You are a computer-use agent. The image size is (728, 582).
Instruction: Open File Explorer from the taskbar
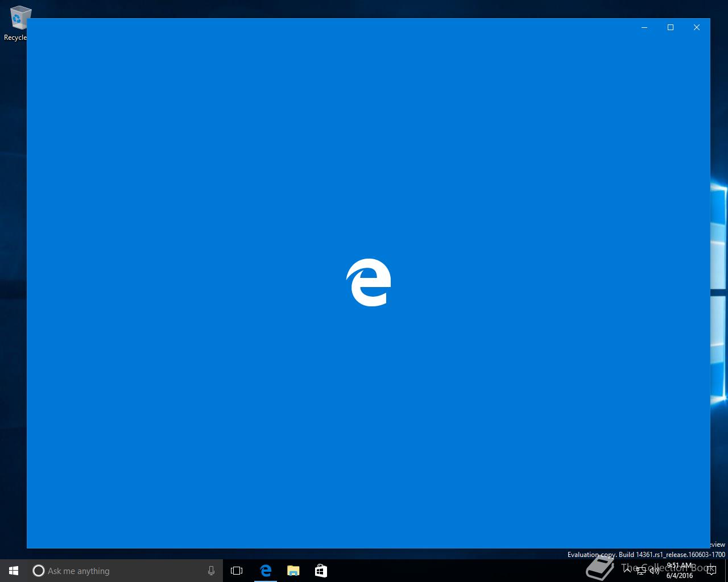coord(293,571)
